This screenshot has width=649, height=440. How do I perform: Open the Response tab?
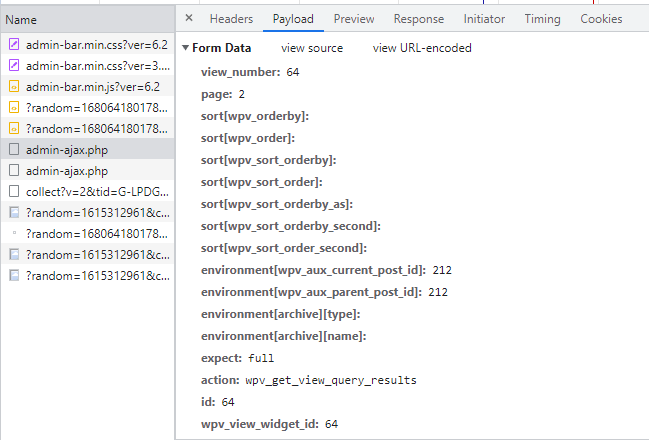click(419, 19)
